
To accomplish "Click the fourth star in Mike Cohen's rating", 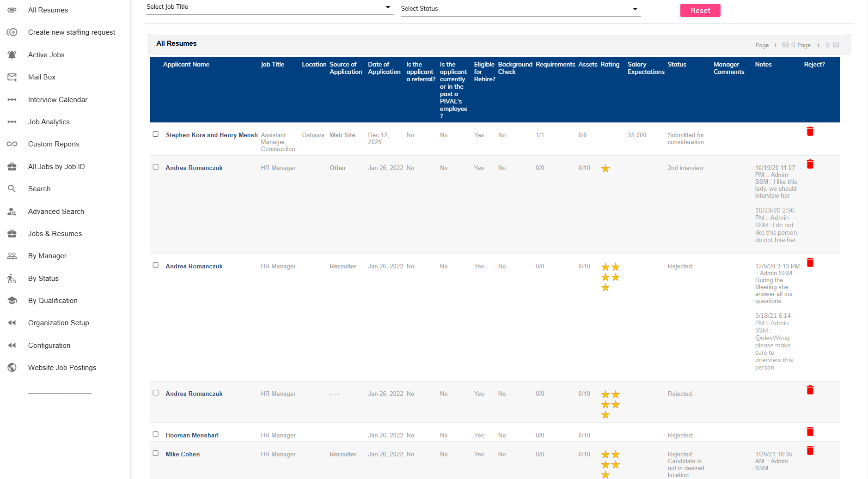I will click(x=615, y=464).
